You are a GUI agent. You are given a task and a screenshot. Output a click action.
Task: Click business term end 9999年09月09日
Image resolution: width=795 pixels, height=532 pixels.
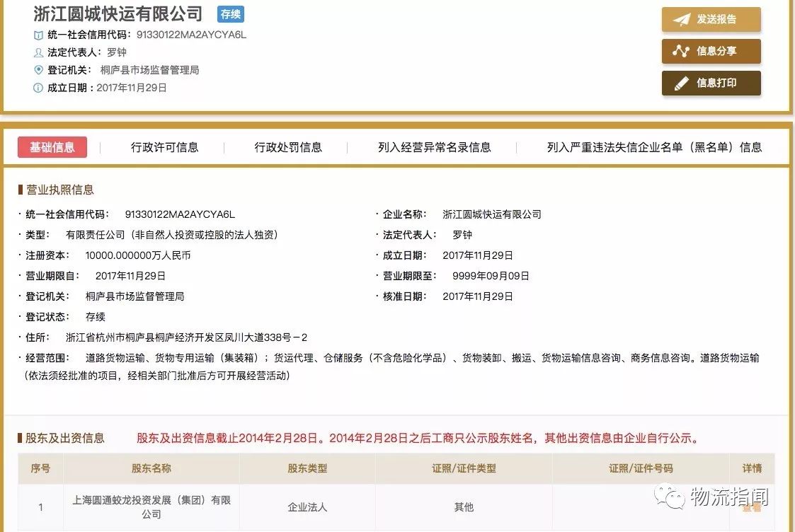tap(491, 276)
